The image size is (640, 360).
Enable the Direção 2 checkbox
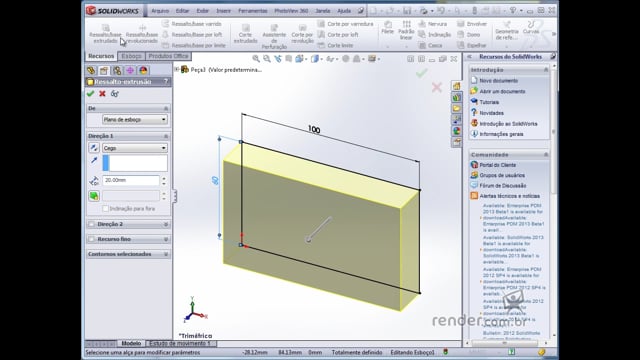coord(91,224)
